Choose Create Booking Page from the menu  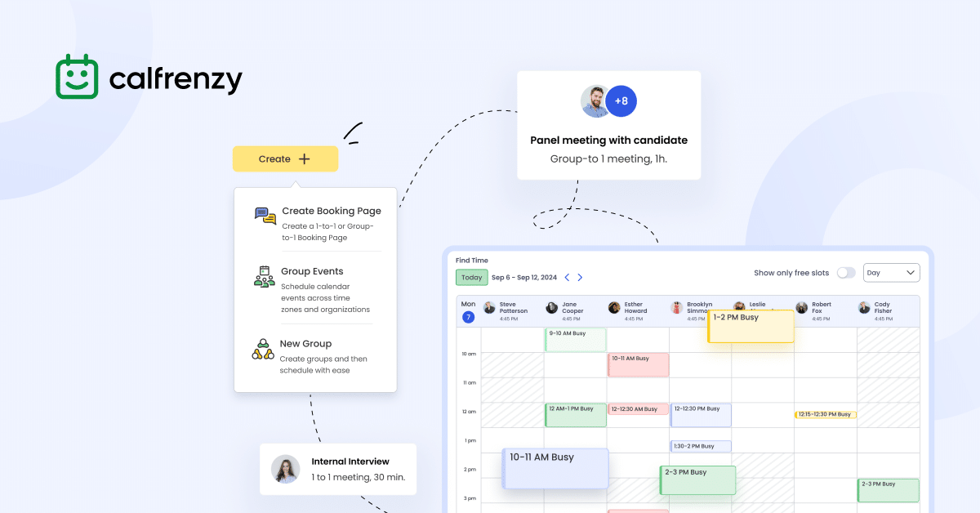pyautogui.click(x=332, y=211)
